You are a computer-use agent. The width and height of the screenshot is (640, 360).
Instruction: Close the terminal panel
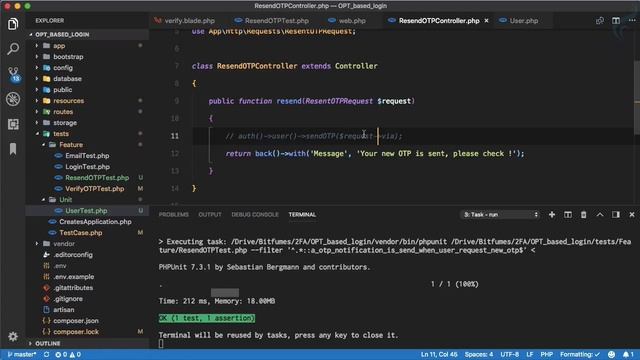tap(632, 215)
